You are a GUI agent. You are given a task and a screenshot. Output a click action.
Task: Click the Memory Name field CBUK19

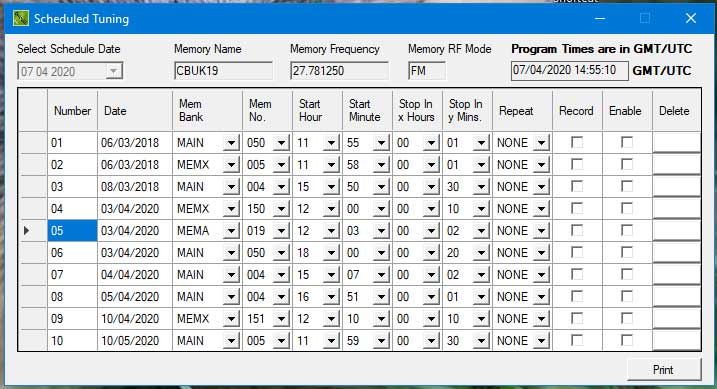[223, 71]
